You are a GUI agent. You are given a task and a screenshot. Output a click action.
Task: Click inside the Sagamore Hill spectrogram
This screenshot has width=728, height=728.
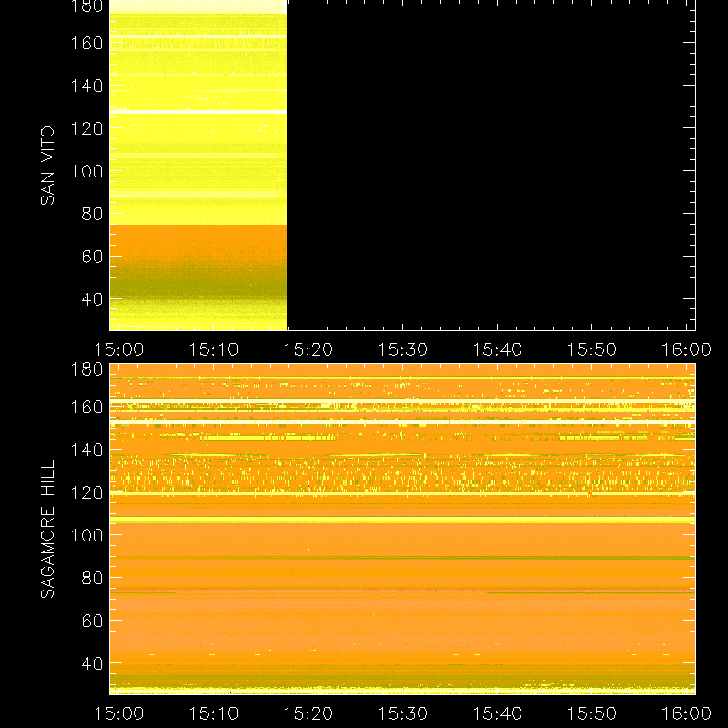[402, 530]
